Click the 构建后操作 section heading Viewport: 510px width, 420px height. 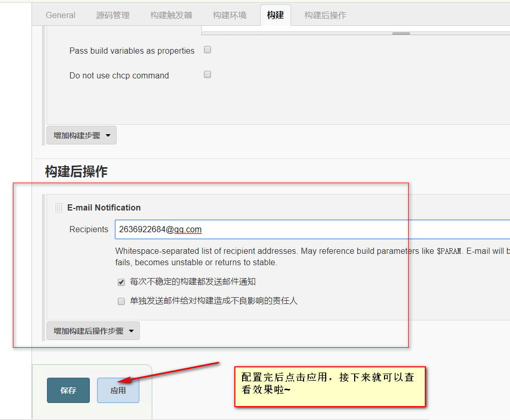pyautogui.click(x=76, y=172)
